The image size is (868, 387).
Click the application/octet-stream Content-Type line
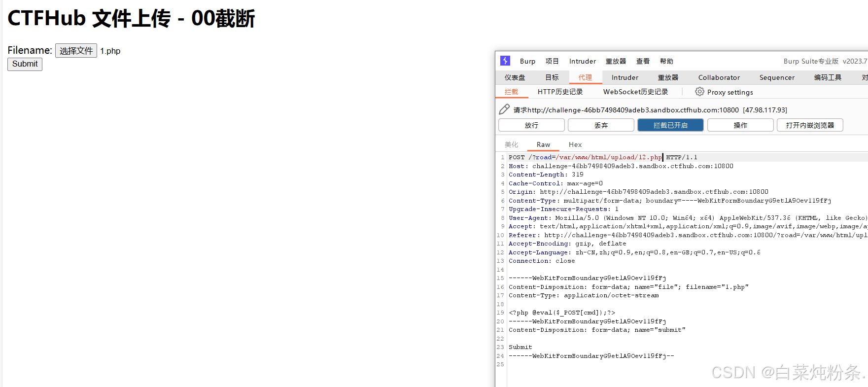click(x=584, y=295)
